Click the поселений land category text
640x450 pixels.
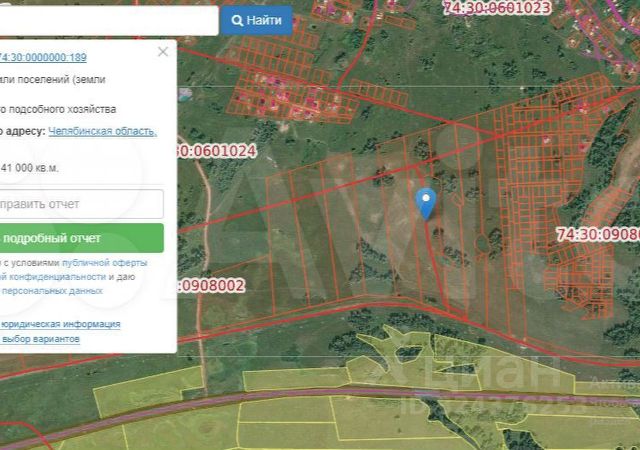point(44,80)
